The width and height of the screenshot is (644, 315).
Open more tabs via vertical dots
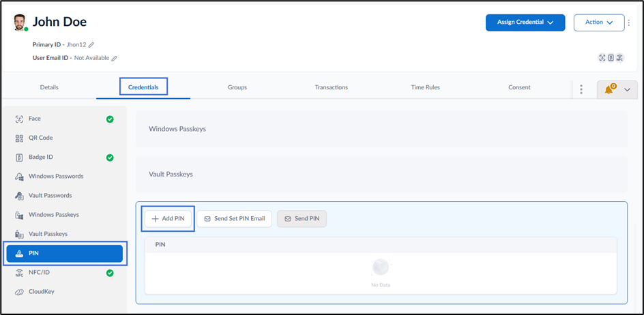point(581,89)
